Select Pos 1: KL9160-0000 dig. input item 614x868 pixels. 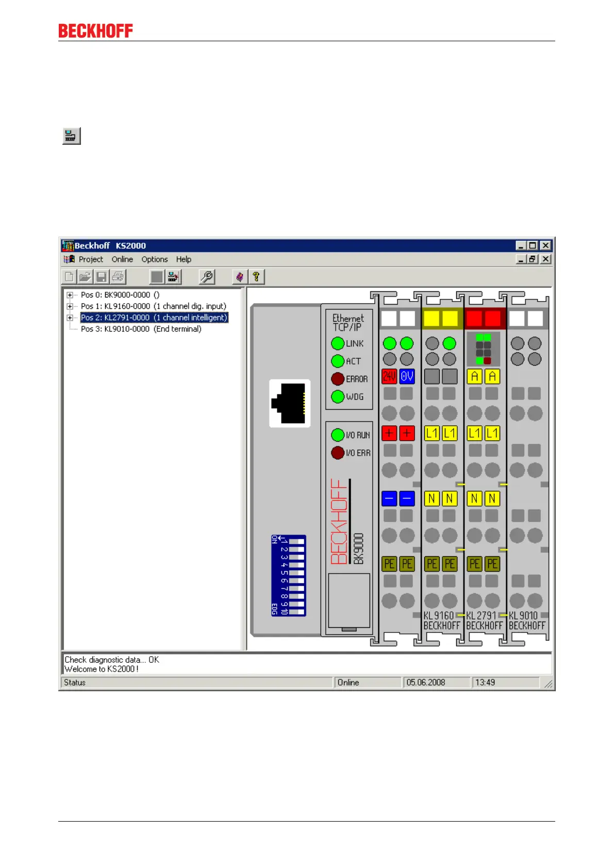[154, 307]
